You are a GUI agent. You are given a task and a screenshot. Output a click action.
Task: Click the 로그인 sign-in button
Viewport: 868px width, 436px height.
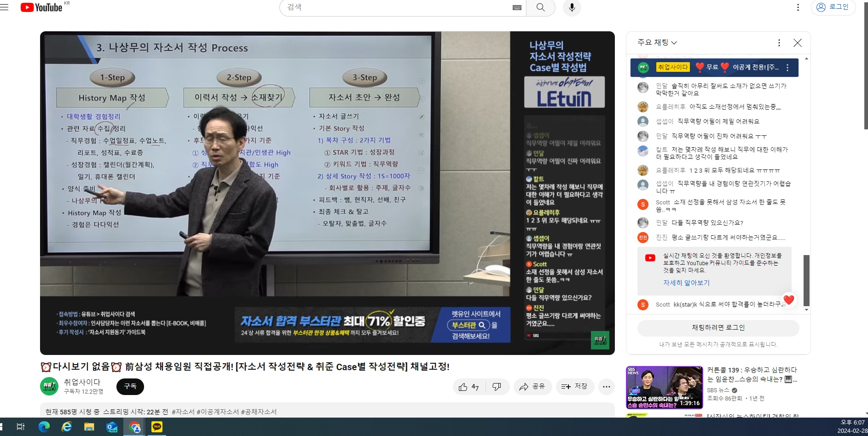point(833,7)
